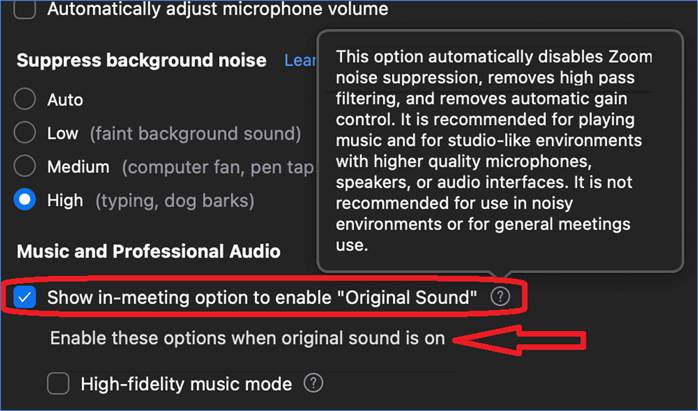Click the "(faint background sound)" hint text
This screenshot has width=698, height=411.
click(x=194, y=133)
